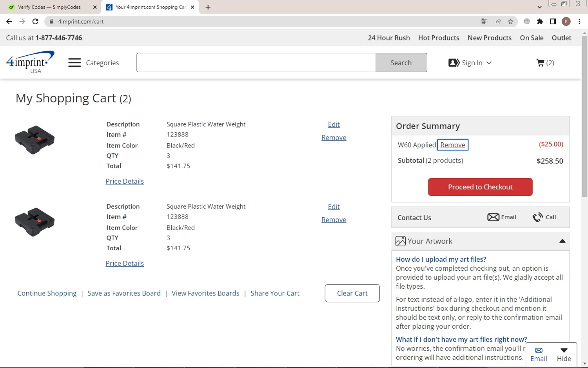Open the Categories hamburger menu
Image resolution: width=588 pixels, height=368 pixels.
point(74,63)
